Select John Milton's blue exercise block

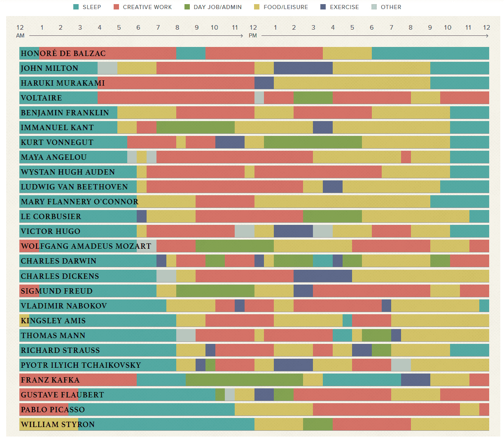303,68
